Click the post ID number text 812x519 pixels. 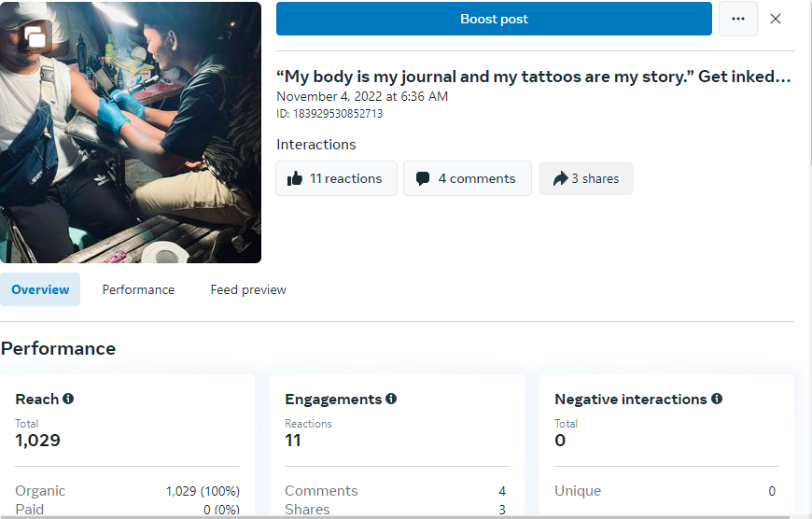pyautogui.click(x=329, y=114)
